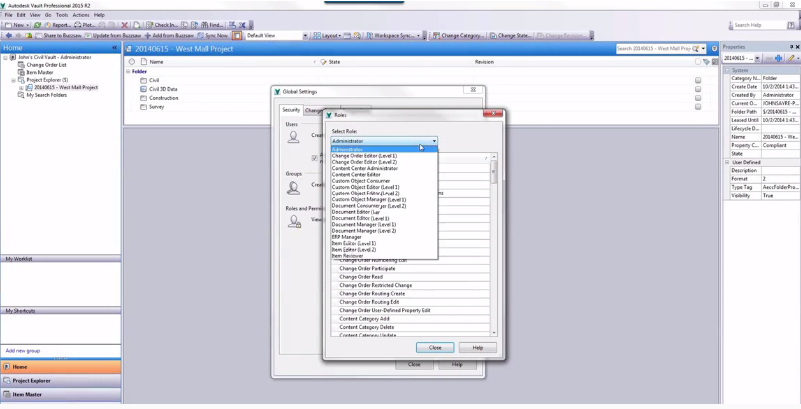Choose Content Center Administrator from role list

click(x=384, y=169)
